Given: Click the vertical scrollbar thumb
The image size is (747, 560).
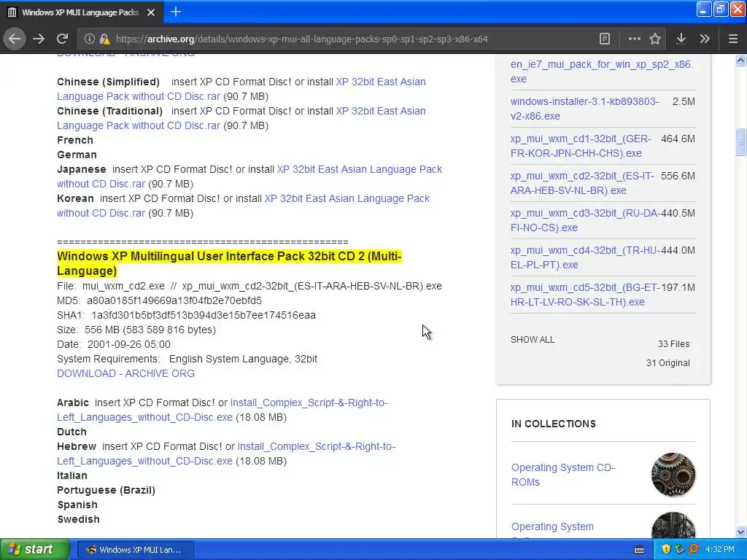Looking at the screenshot, I should [x=740, y=141].
